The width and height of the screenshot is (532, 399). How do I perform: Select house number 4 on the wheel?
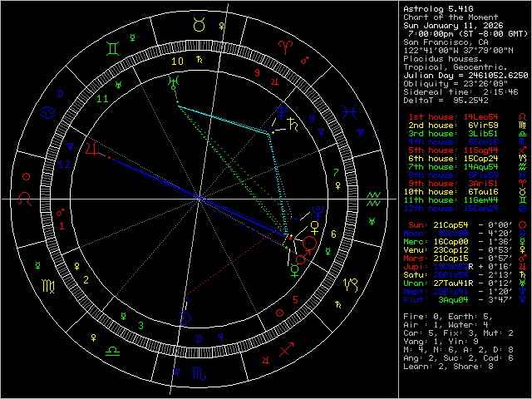[220, 337]
